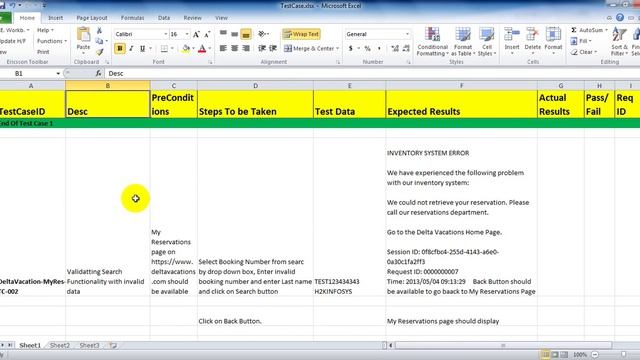Open the General number format dropdown
This screenshot has width=640, height=360.
(x=407, y=34)
